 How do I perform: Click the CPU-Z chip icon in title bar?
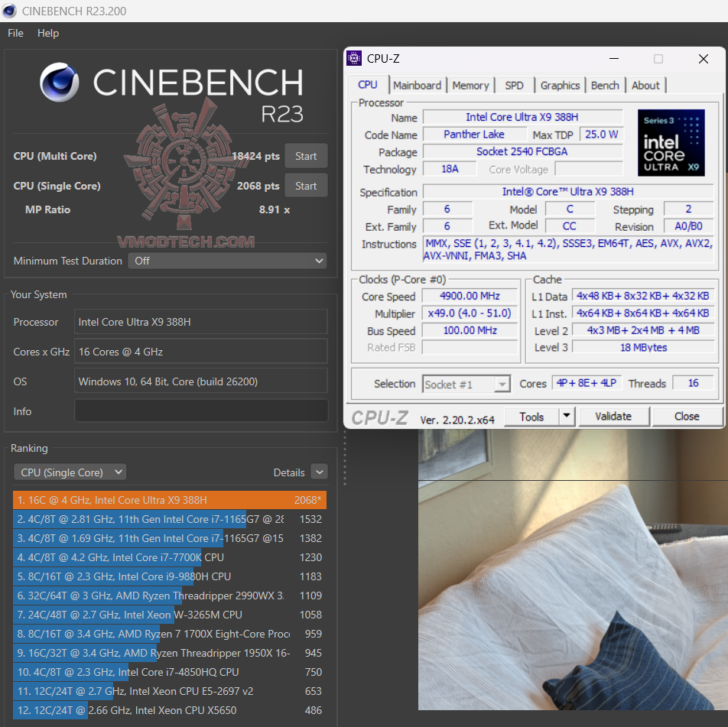click(x=354, y=59)
